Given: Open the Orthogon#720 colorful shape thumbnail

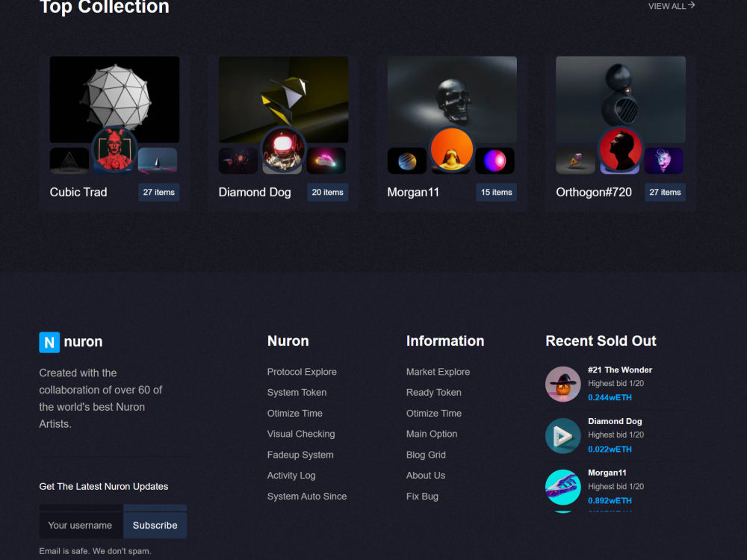Looking at the screenshot, I should [575, 161].
